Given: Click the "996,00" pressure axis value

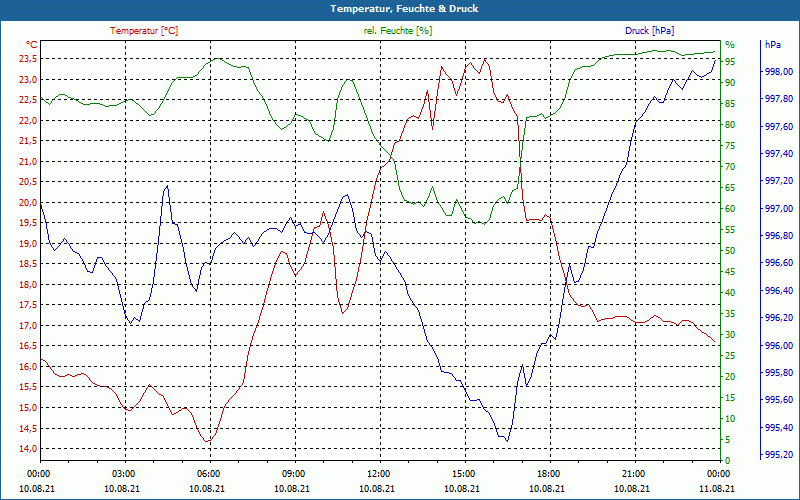Looking at the screenshot, I should 779,345.
